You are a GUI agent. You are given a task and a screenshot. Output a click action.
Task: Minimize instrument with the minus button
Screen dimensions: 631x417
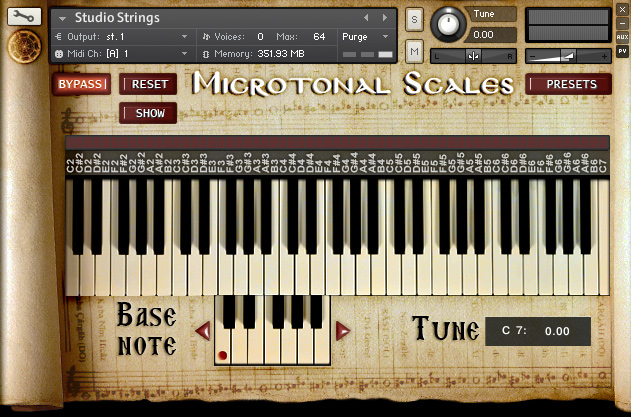point(622,23)
